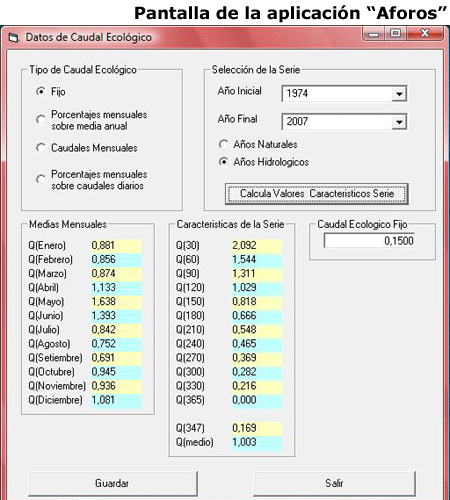Image resolution: width=450 pixels, height=500 pixels.
Task: Open the Año Final dropdown arrow
Action: [x=399, y=122]
